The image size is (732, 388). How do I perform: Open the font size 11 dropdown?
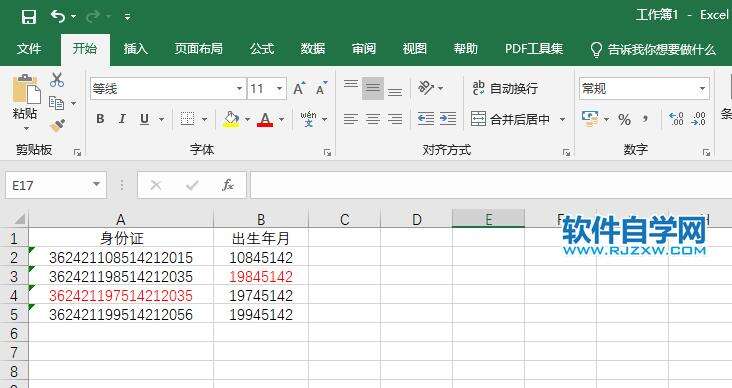279,88
